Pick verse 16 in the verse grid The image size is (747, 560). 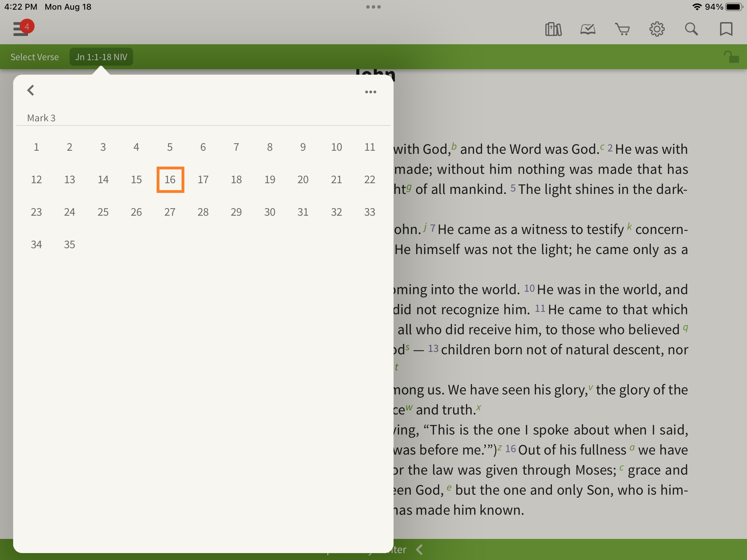170,180
